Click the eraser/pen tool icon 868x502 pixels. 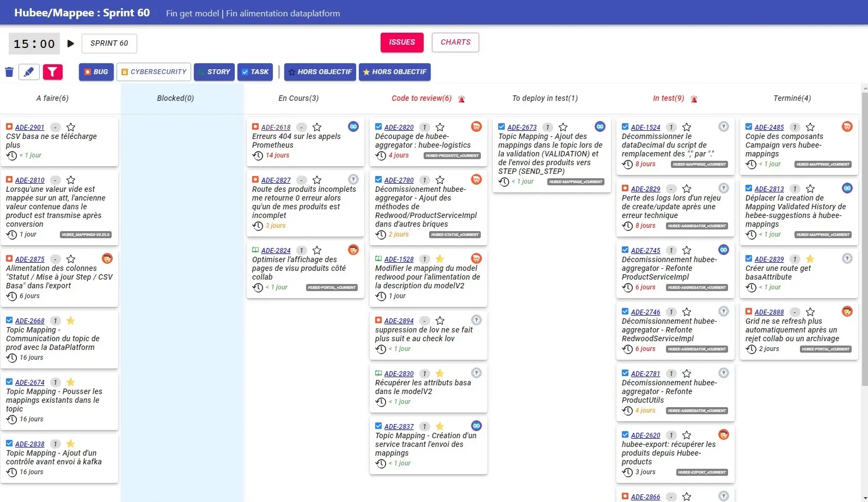click(x=29, y=72)
